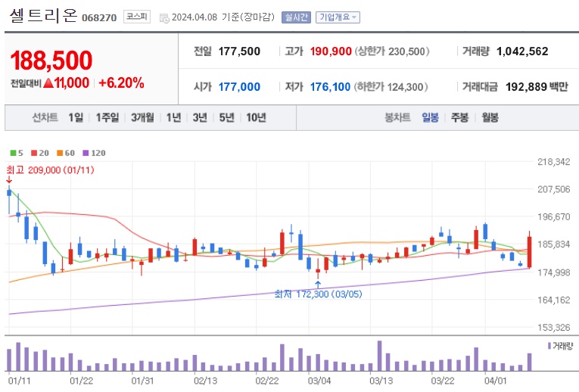579x392 pixels.
Task: Click the open price 177,000
Action: point(239,87)
